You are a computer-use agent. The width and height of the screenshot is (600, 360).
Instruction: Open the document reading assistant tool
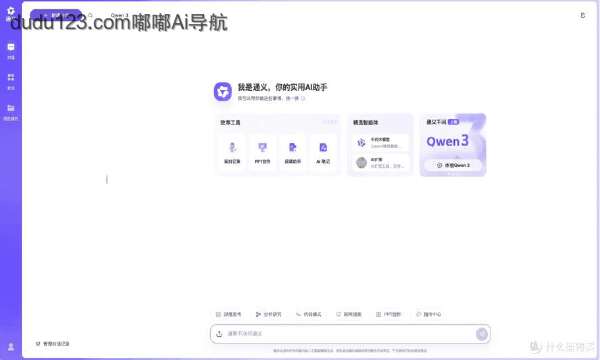pos(293,153)
